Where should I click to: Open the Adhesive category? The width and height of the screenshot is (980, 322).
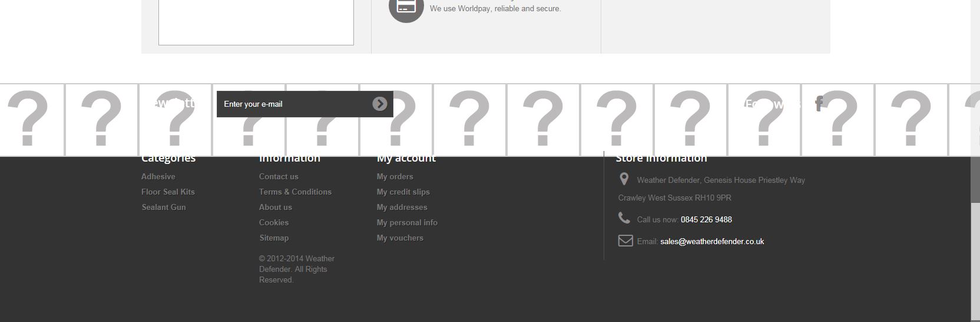158,176
